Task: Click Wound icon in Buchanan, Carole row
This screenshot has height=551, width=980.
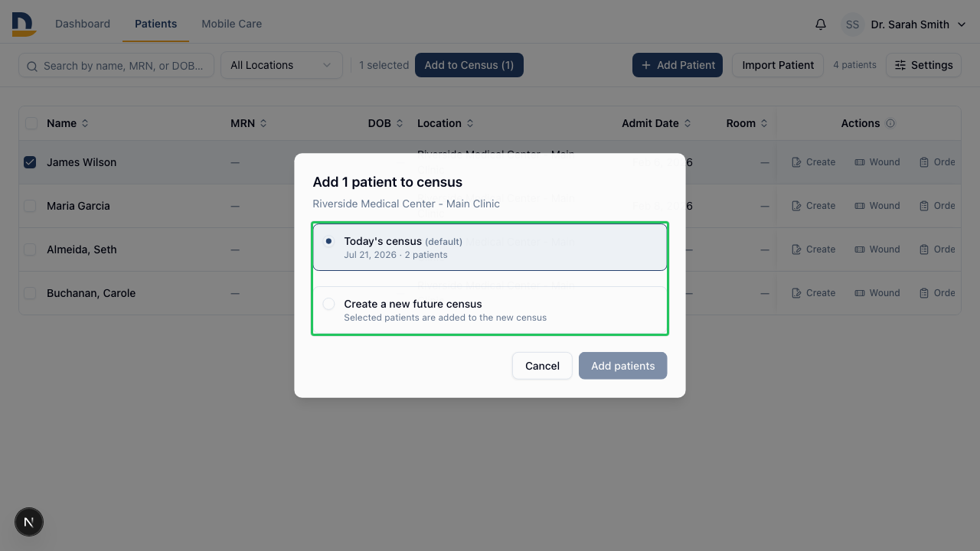Action: [x=860, y=293]
